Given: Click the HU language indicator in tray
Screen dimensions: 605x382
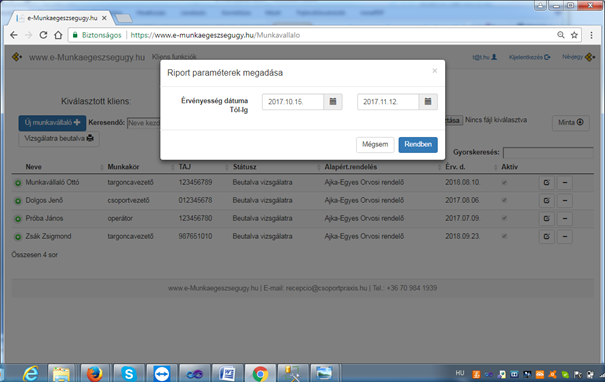Looking at the screenshot, I should [x=460, y=373].
